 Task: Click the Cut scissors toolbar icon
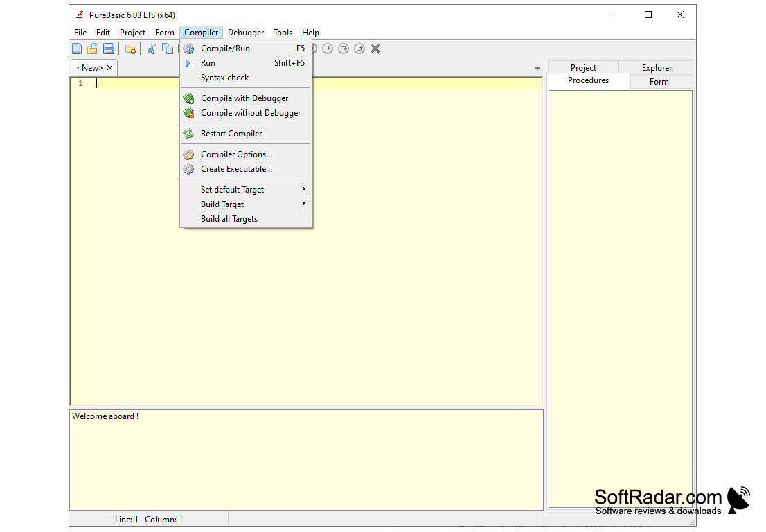(x=152, y=48)
